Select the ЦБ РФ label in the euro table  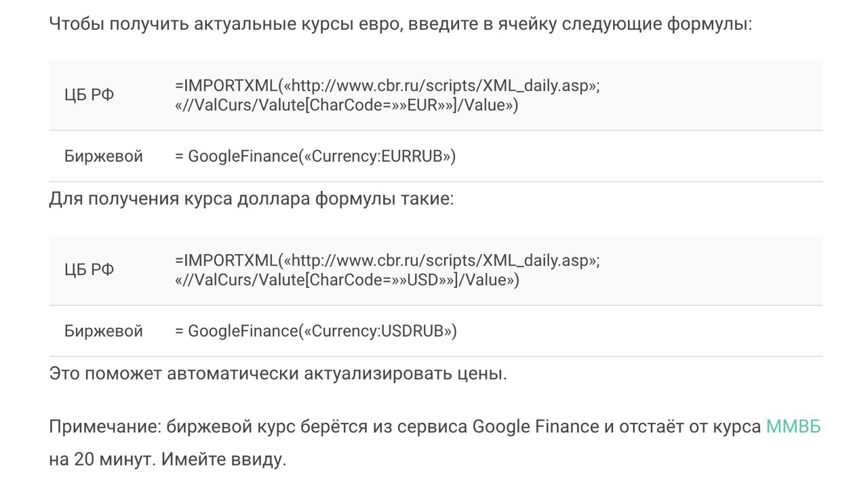90,96
